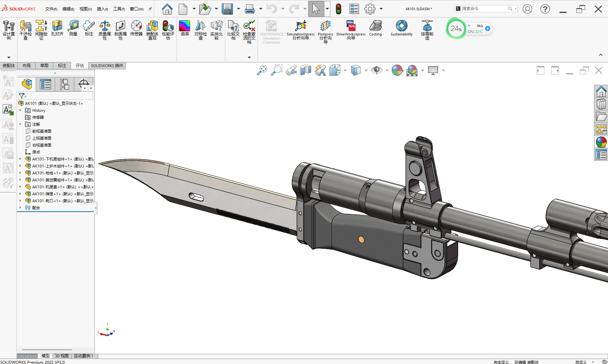
Task: Open the Display Style dropdown arrow
Action: coord(366,71)
